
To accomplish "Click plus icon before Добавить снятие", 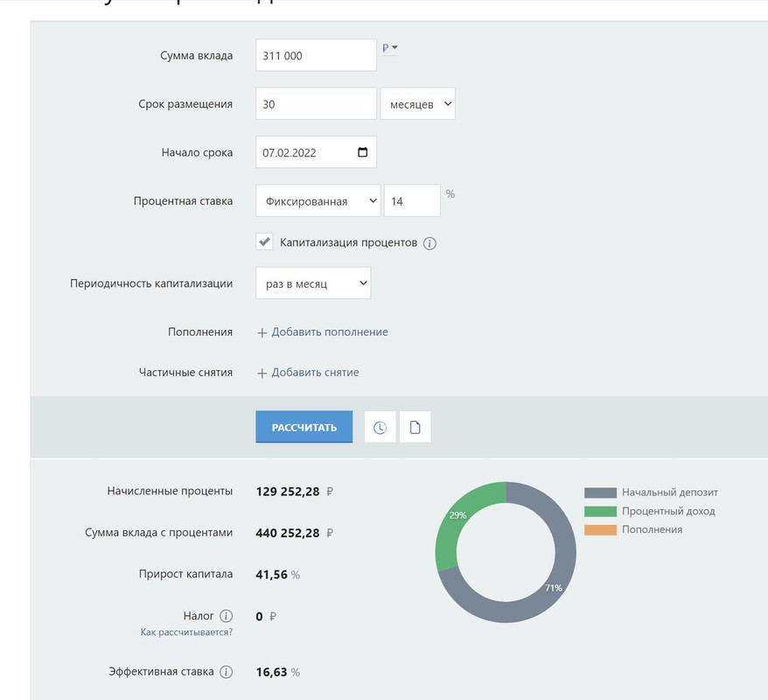I will tap(262, 374).
